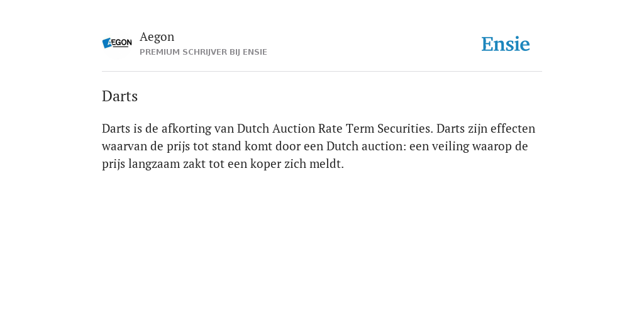
Task: Open the blue Ensie logo
Action: (505, 44)
